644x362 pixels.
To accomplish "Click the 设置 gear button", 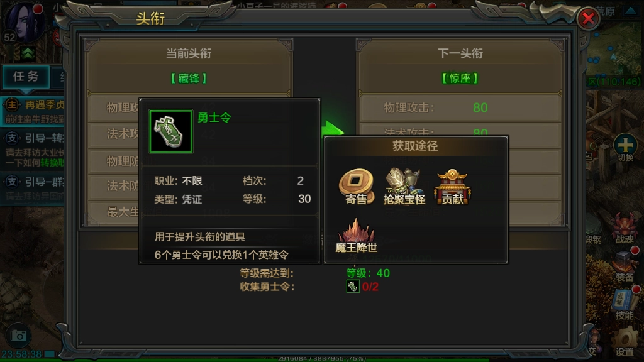I will pos(625,341).
